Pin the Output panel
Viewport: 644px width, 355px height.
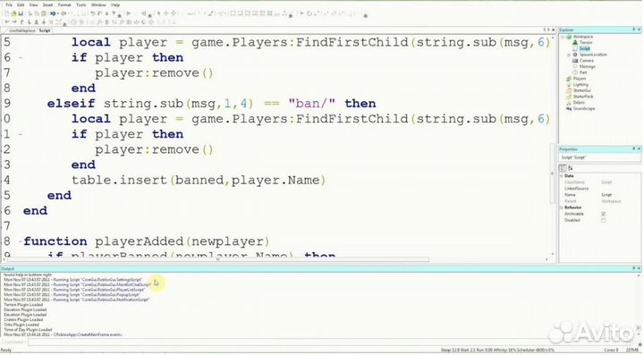point(634,268)
